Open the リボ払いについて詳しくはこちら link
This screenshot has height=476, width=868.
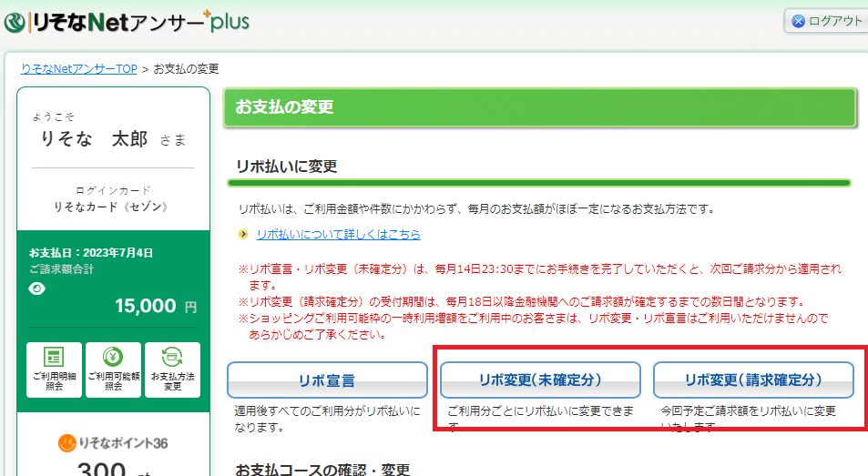(x=338, y=234)
